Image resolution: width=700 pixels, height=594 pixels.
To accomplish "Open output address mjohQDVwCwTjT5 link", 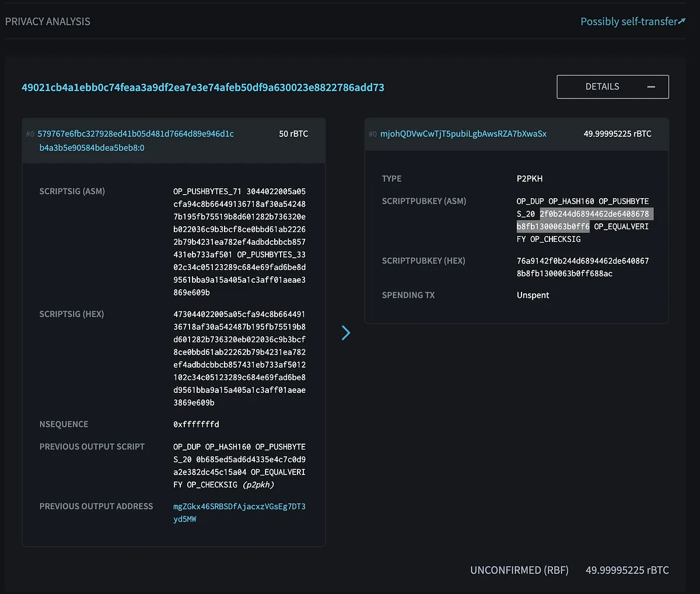I will [463, 134].
